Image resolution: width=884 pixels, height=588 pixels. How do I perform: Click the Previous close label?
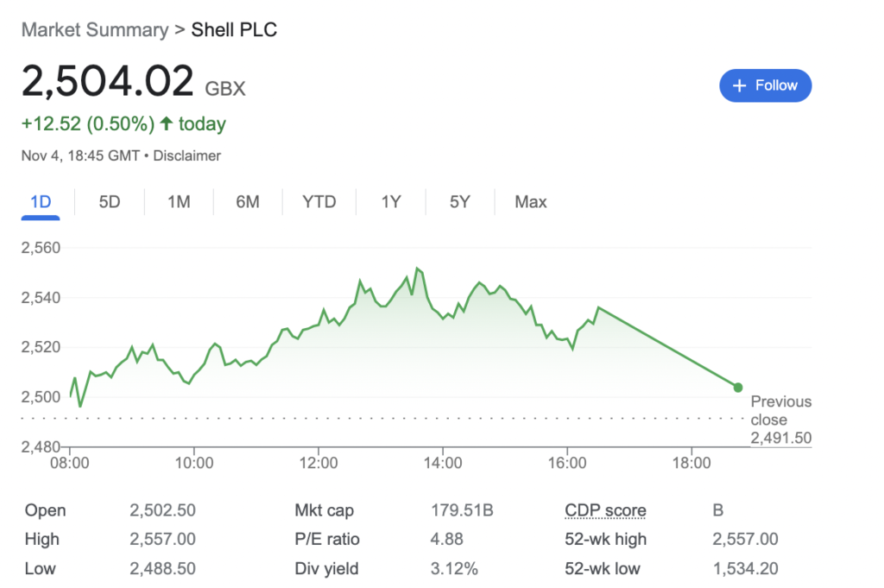coord(780,410)
